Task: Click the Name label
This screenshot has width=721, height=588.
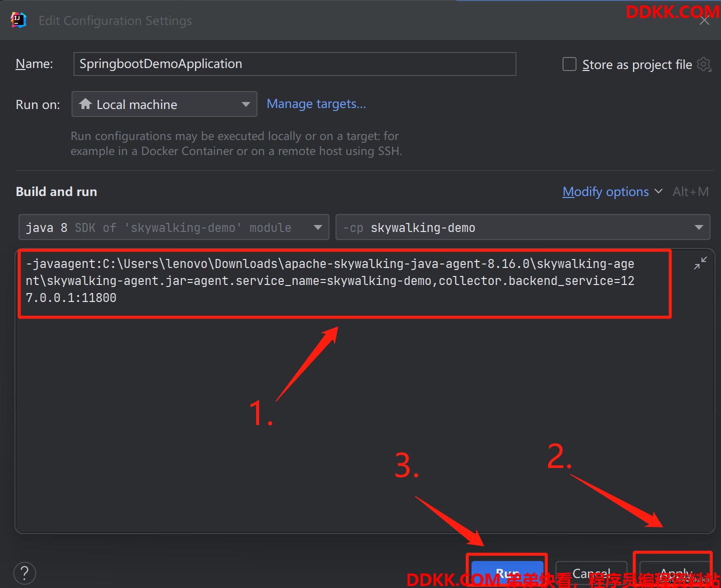Action: [x=34, y=64]
